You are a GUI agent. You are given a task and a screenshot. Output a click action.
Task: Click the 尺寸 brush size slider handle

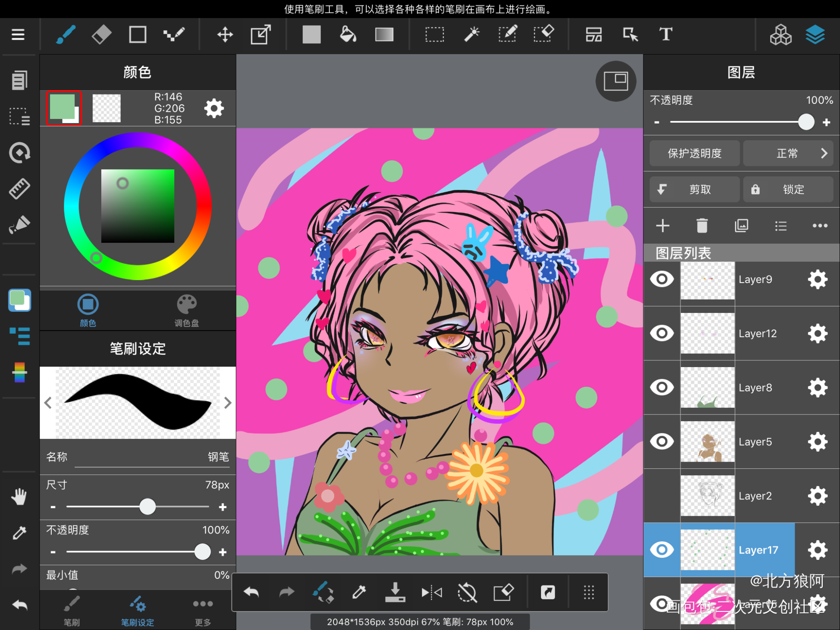click(147, 507)
